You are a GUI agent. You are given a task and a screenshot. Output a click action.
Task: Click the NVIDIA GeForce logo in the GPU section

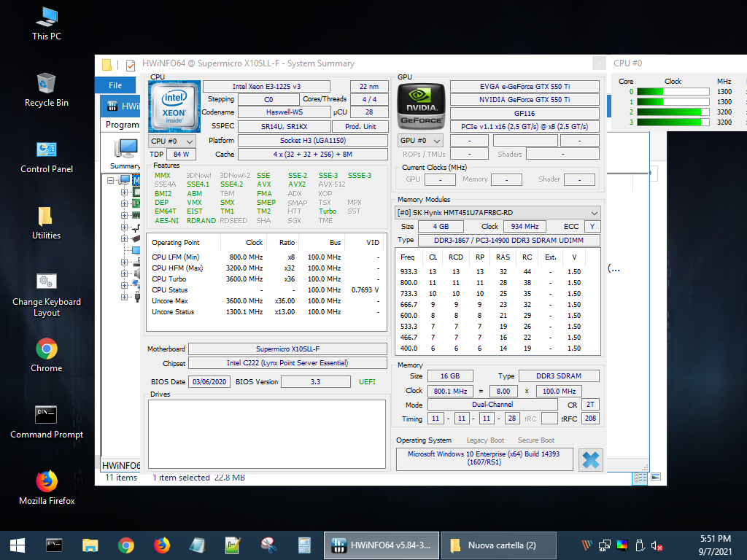tap(421, 106)
